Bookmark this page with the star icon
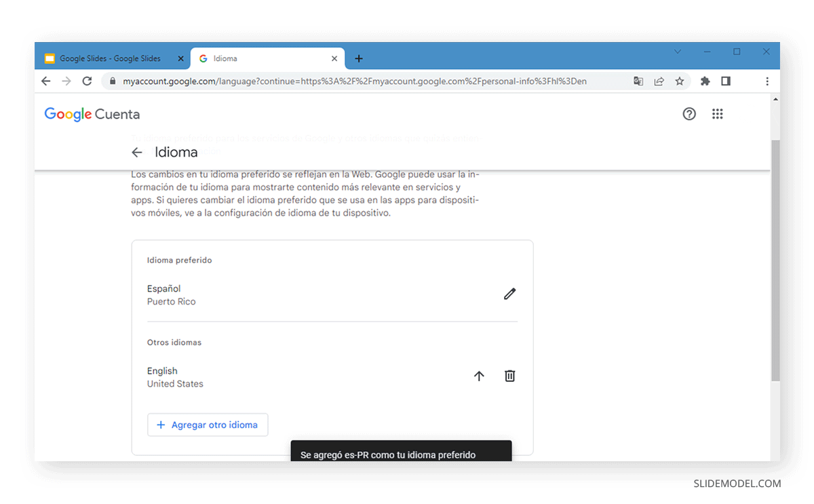The image size is (814, 504). pyautogui.click(x=680, y=81)
